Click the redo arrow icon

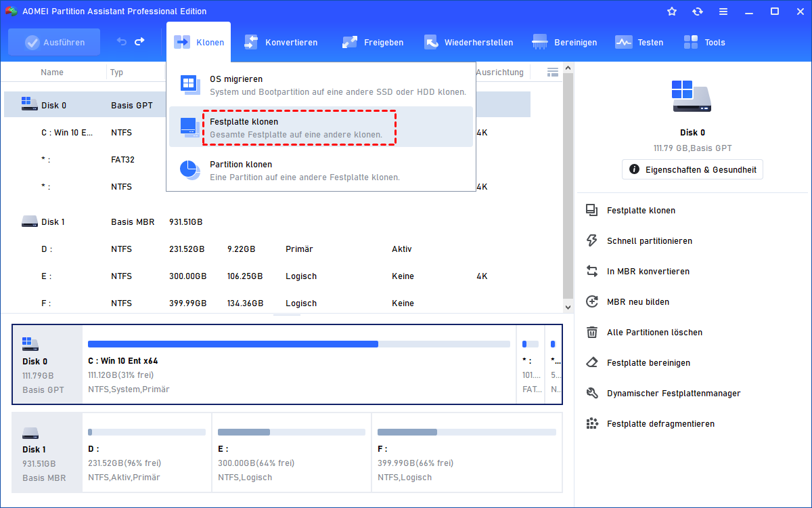coord(139,42)
